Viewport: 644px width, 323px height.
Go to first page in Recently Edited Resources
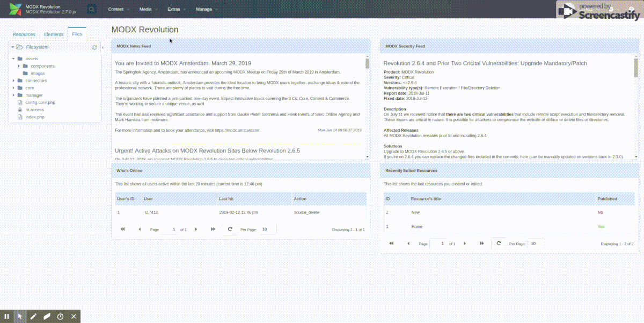tap(392, 243)
